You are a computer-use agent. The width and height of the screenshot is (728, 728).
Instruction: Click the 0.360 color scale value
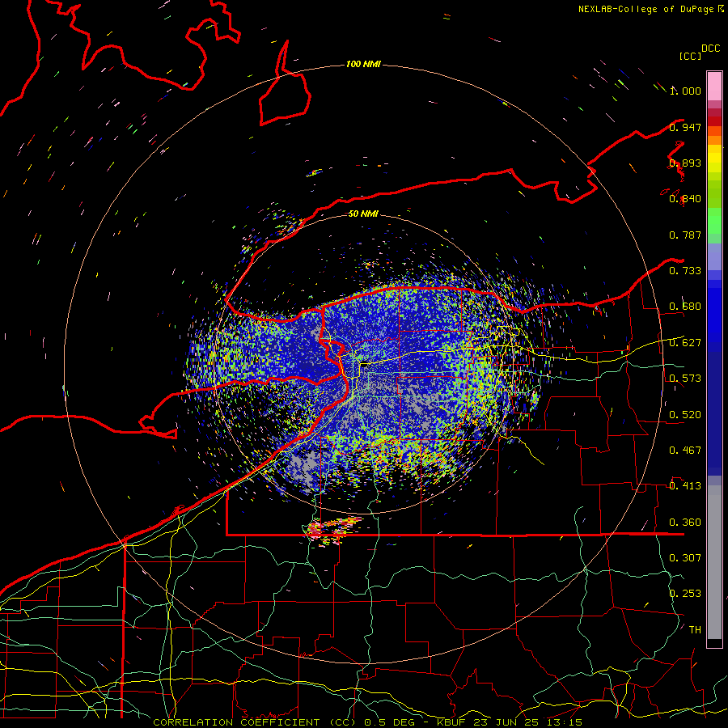[685, 523]
